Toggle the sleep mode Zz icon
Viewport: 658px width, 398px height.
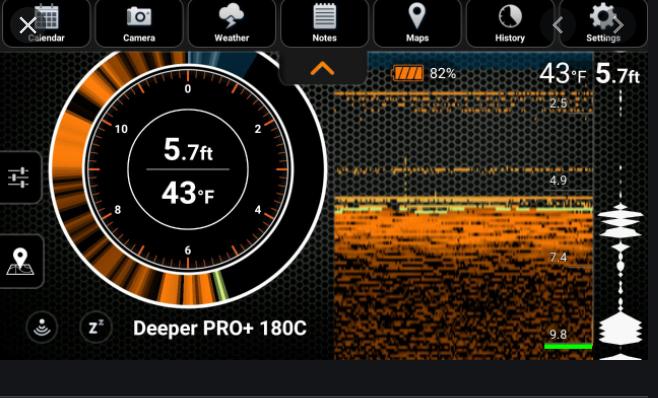[96, 327]
